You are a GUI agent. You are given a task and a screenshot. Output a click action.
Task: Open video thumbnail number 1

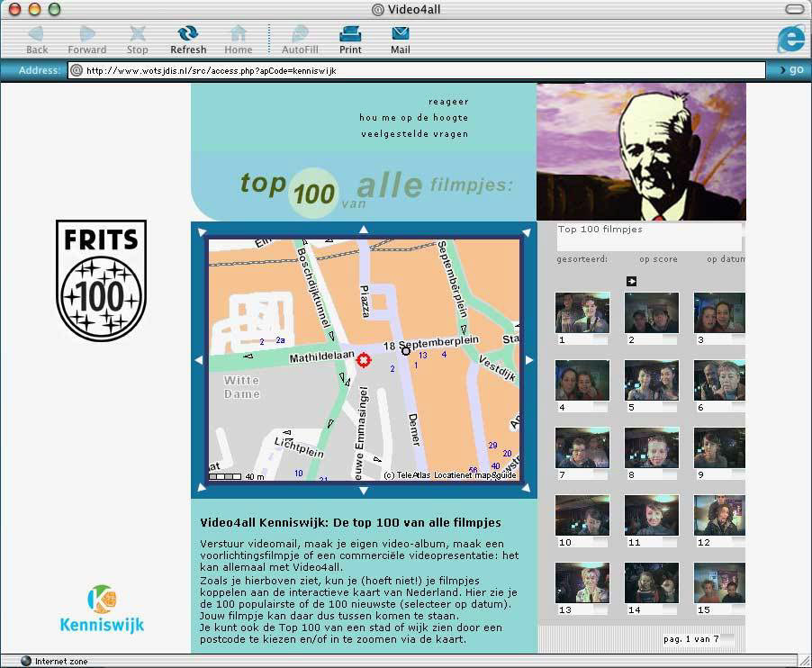click(582, 312)
